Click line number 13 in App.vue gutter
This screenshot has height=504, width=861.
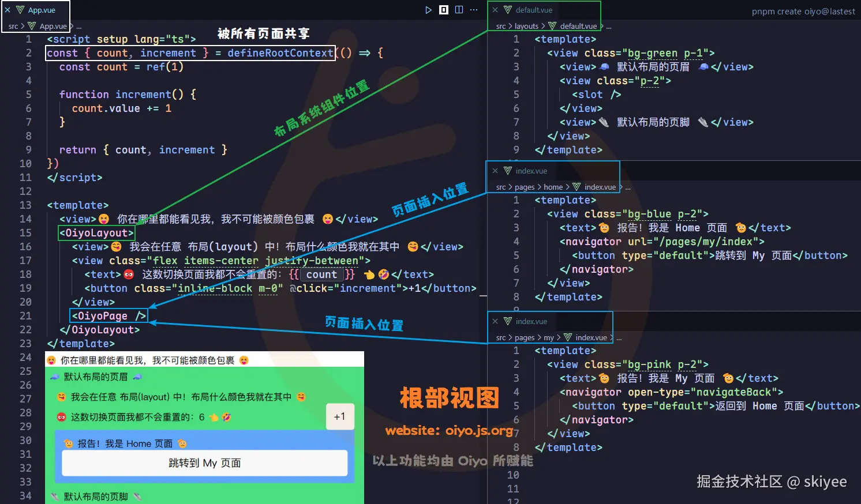coord(25,205)
